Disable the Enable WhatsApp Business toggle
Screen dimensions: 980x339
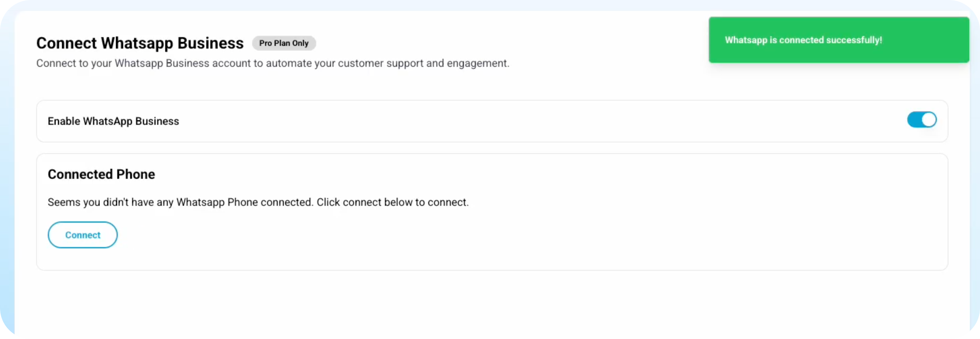tap(921, 120)
